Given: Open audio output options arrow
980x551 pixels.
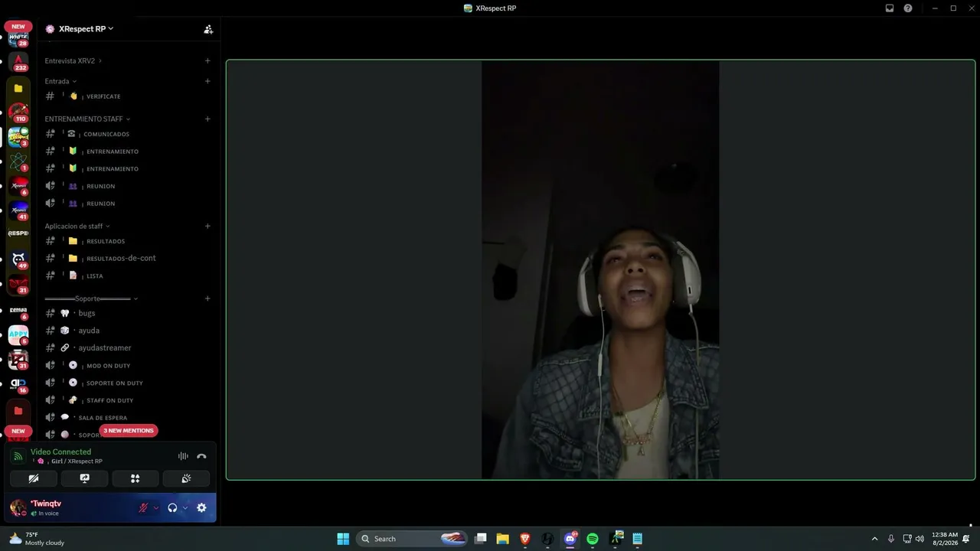Looking at the screenshot, I should pyautogui.click(x=185, y=507).
